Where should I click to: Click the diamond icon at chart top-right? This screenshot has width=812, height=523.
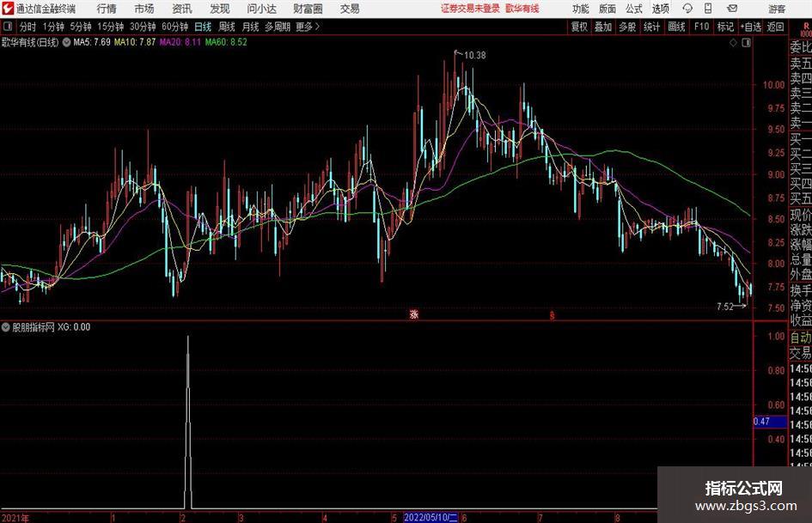[x=733, y=43]
